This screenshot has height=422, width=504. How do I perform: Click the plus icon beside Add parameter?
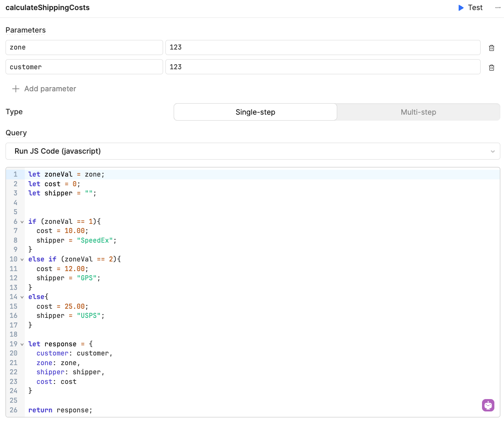click(16, 89)
